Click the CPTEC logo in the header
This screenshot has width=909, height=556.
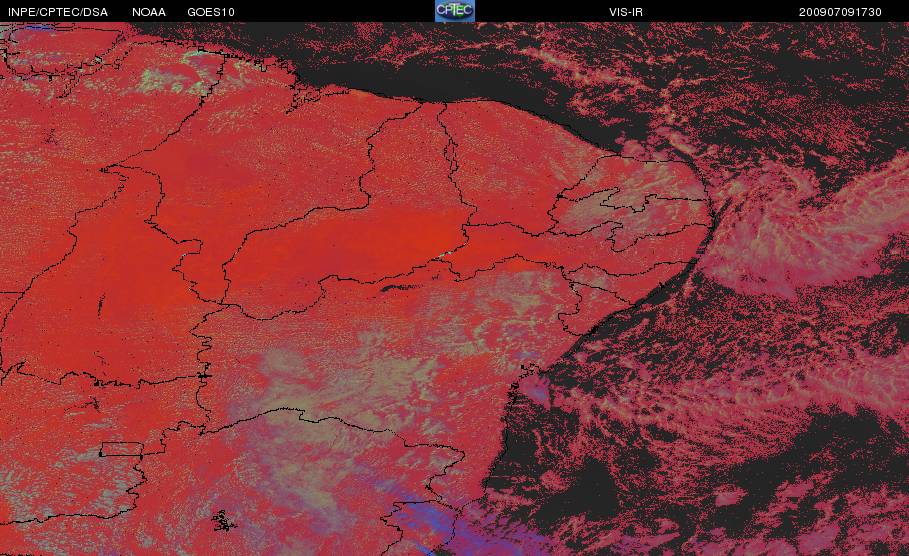point(454,11)
